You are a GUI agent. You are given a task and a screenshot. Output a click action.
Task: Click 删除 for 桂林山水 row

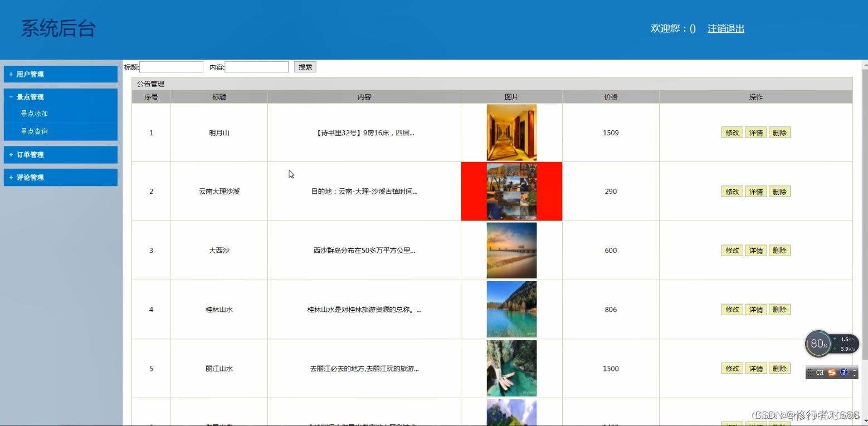[779, 310]
